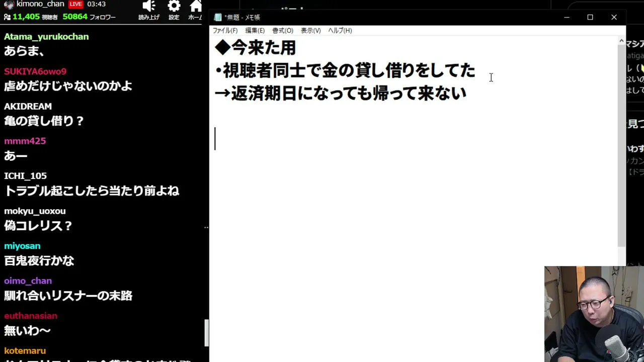This screenshot has width=644, height=362.
Task: Click username Atama_yurukochan in chat
Action: (46, 37)
